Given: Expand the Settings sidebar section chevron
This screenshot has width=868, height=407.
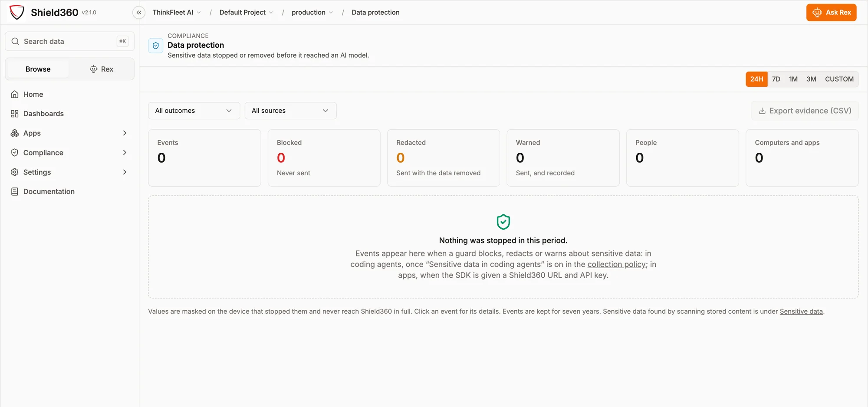Looking at the screenshot, I should pyautogui.click(x=125, y=172).
